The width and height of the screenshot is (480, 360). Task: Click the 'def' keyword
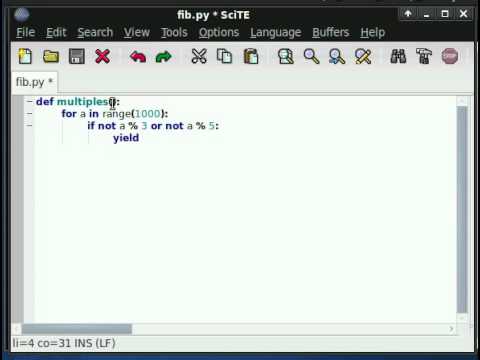coord(45,101)
